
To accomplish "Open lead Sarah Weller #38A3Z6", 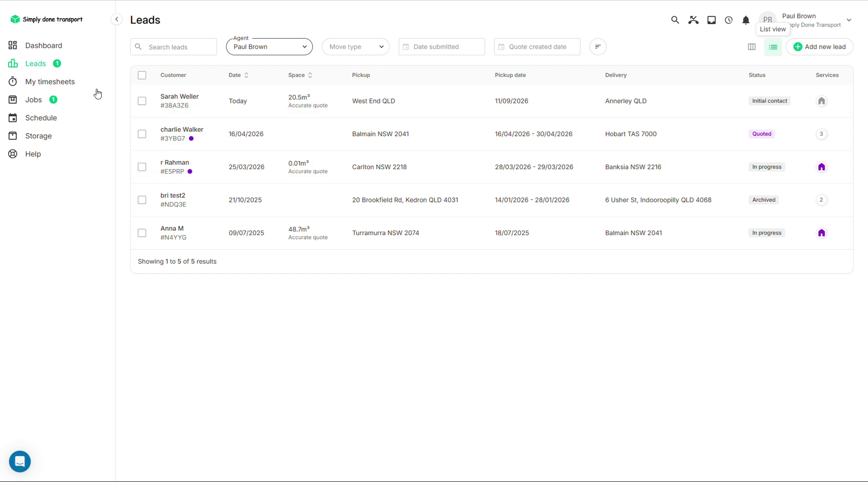I will (x=179, y=101).
